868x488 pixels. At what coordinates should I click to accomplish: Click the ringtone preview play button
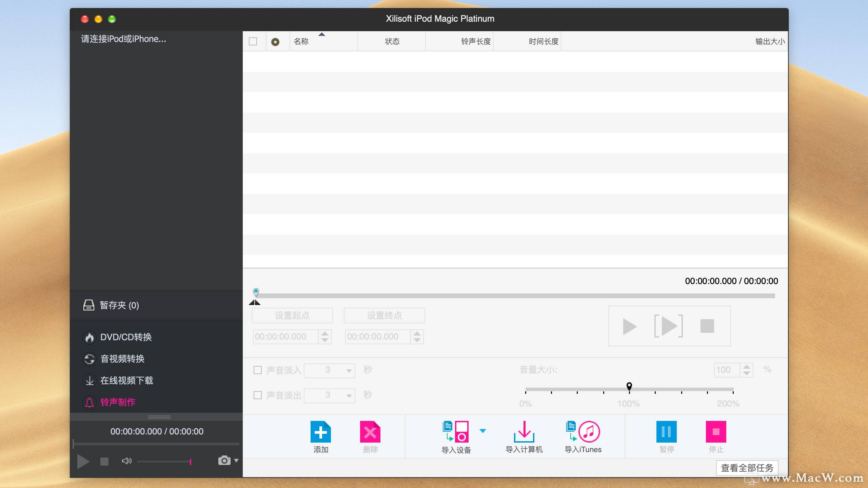(629, 326)
